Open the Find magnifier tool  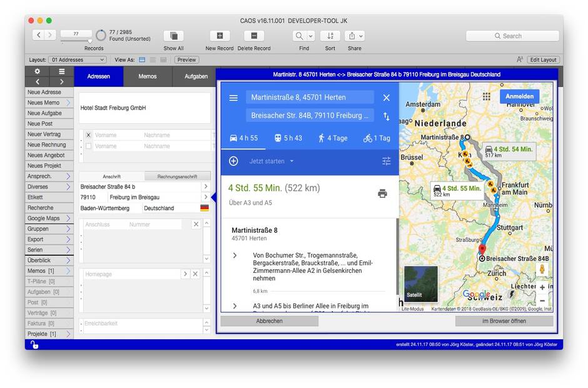[x=299, y=36]
